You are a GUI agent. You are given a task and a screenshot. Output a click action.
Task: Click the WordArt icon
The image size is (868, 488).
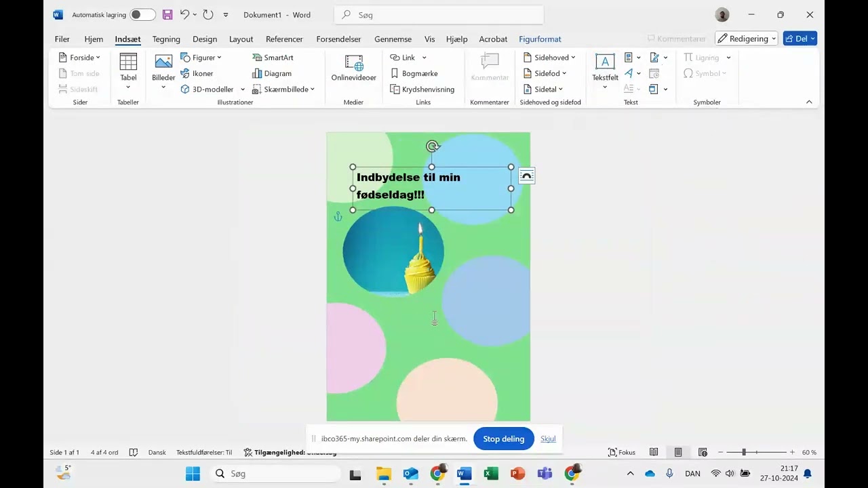pos(629,73)
